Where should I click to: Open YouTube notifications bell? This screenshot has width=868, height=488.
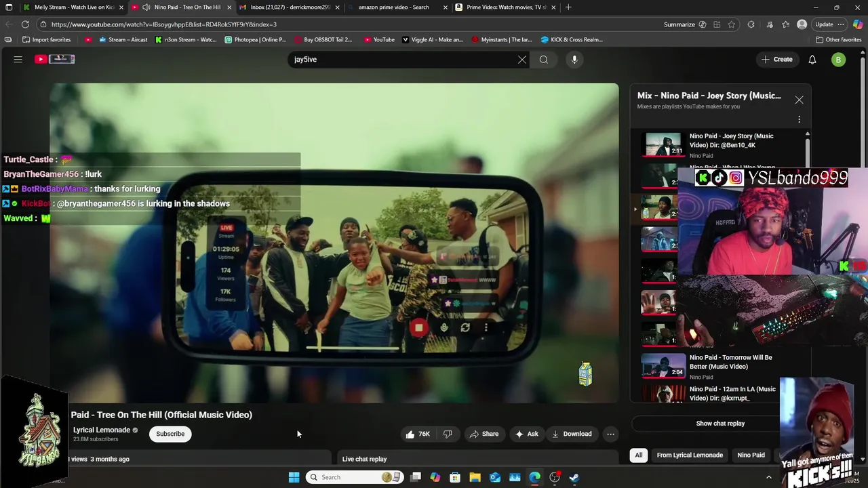812,60
